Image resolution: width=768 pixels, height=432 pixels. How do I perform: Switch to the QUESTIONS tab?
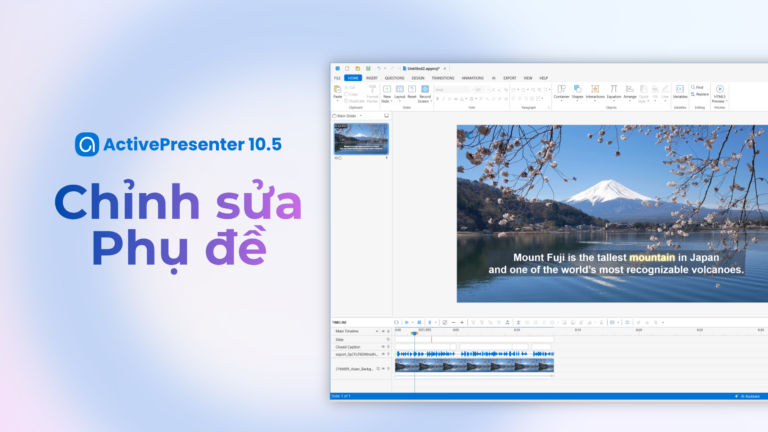coord(394,78)
